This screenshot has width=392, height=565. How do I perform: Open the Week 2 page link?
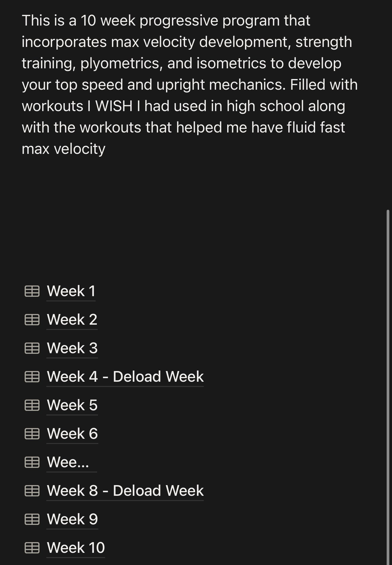pos(72,320)
